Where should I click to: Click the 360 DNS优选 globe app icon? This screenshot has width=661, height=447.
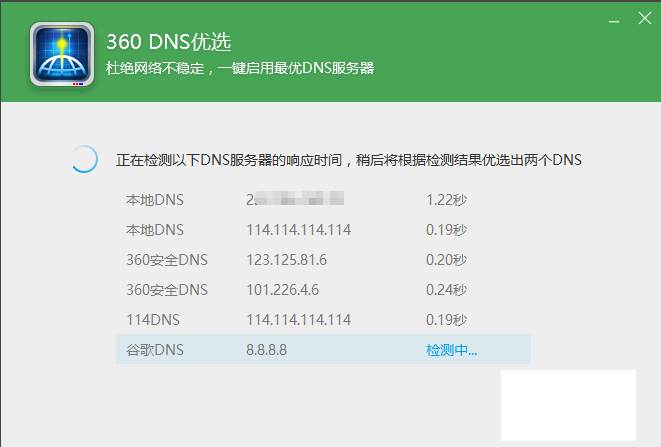pyautogui.click(x=62, y=54)
